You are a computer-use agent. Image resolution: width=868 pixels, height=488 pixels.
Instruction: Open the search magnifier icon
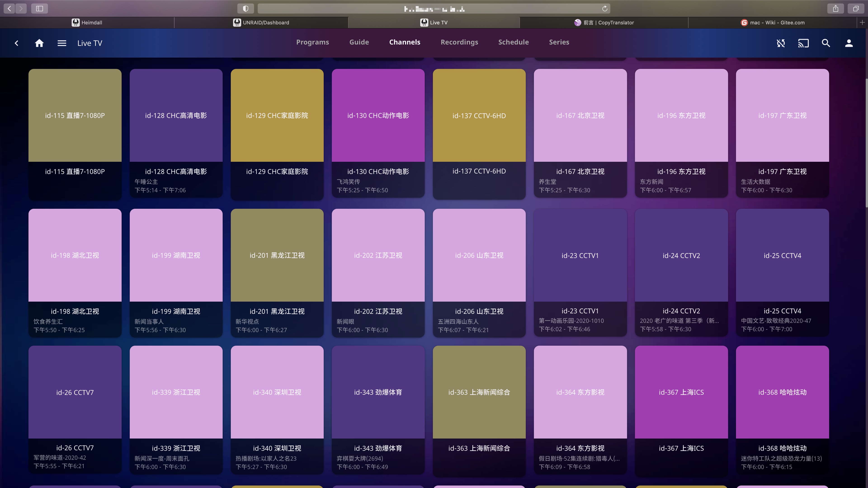point(826,43)
